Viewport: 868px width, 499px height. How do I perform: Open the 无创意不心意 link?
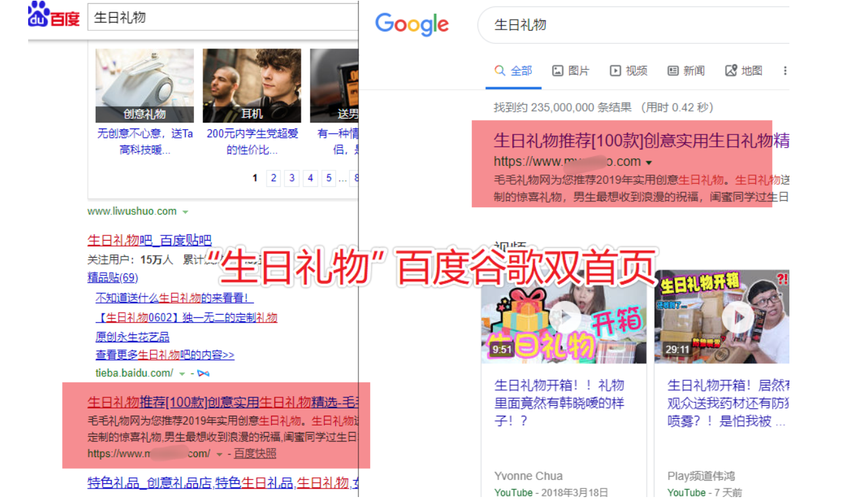[145, 142]
